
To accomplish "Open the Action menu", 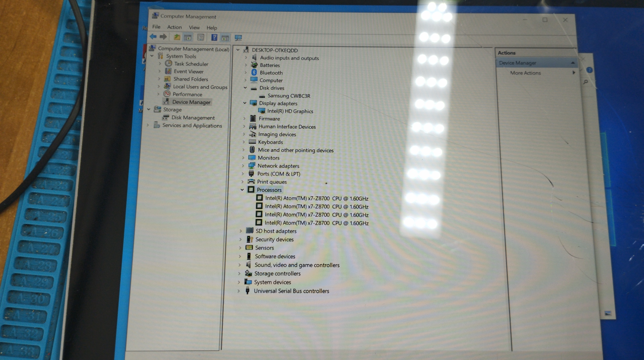I will pyautogui.click(x=174, y=27).
